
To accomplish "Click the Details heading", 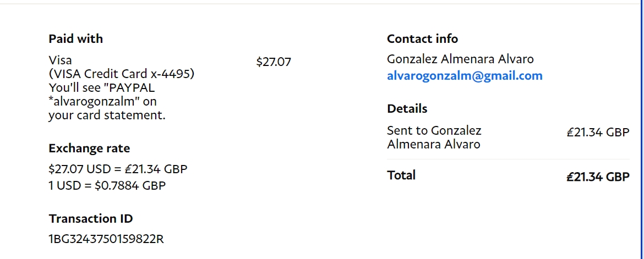I will pyautogui.click(x=407, y=108).
